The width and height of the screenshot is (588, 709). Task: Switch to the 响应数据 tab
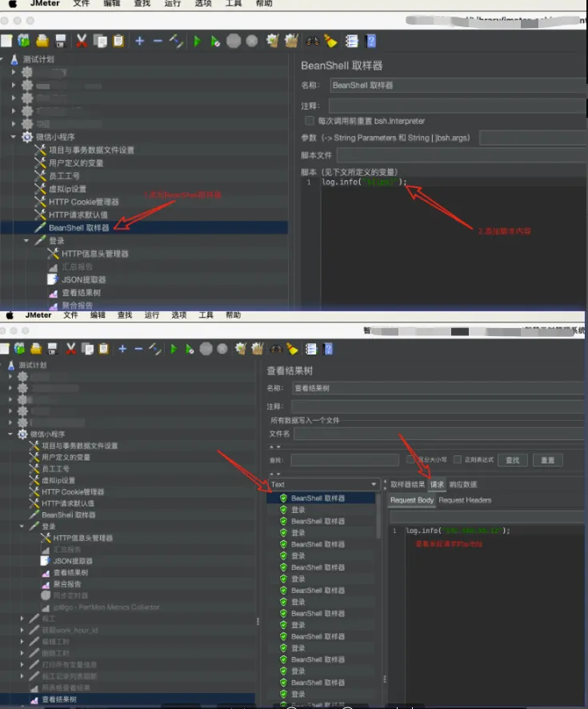tap(462, 484)
